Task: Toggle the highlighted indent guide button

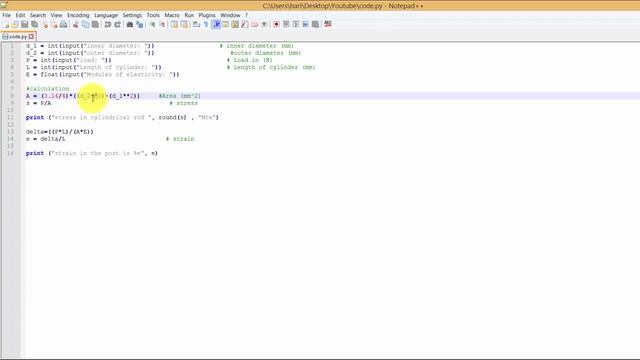Action: pos(216,24)
